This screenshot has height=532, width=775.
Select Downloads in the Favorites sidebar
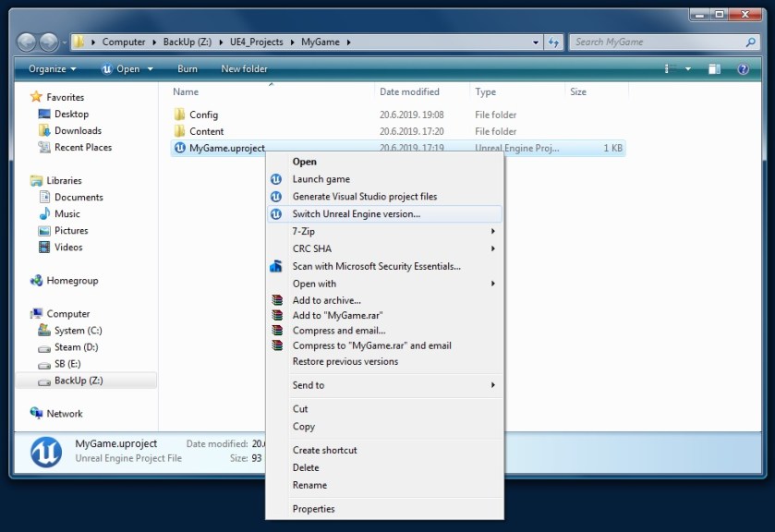[78, 131]
